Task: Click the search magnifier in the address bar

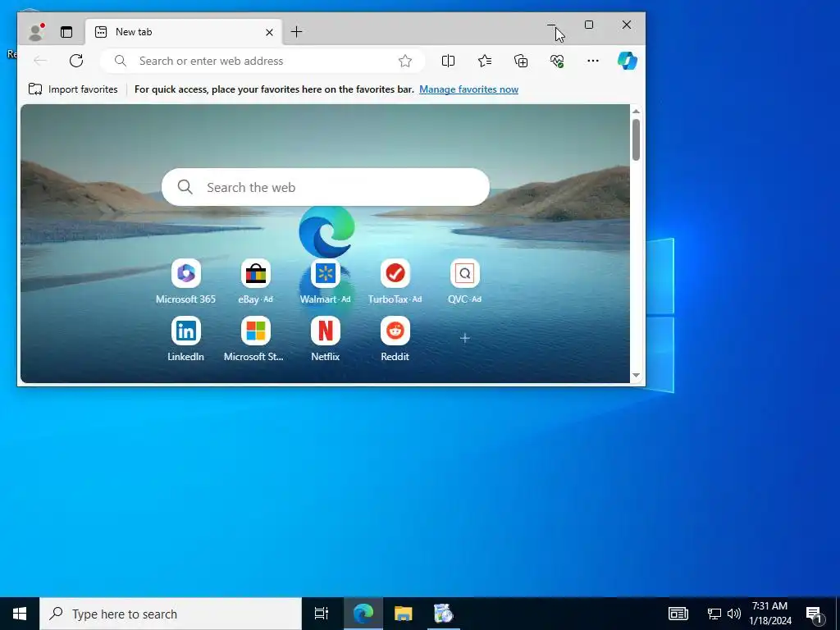Action: (x=121, y=61)
